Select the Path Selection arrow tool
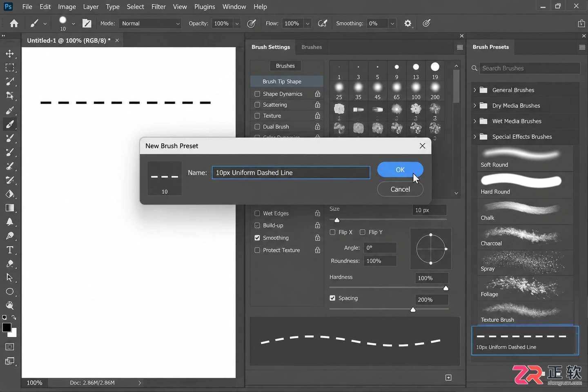 pos(10,278)
